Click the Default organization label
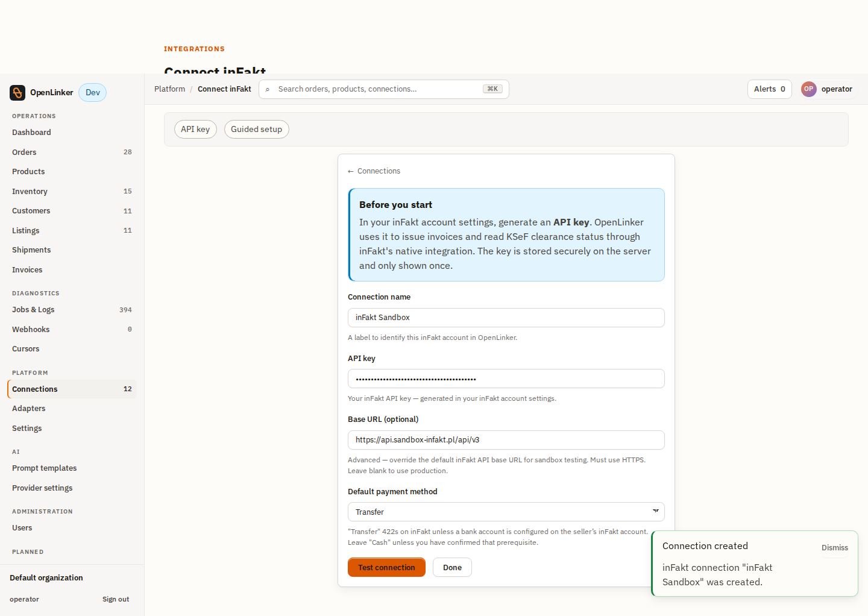The width and height of the screenshot is (868, 616). tap(46, 577)
